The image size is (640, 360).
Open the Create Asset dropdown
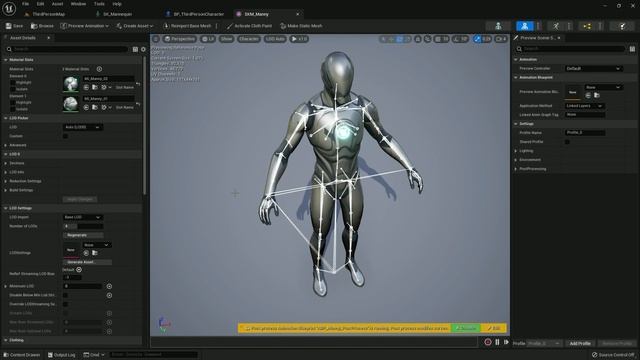(x=135, y=26)
